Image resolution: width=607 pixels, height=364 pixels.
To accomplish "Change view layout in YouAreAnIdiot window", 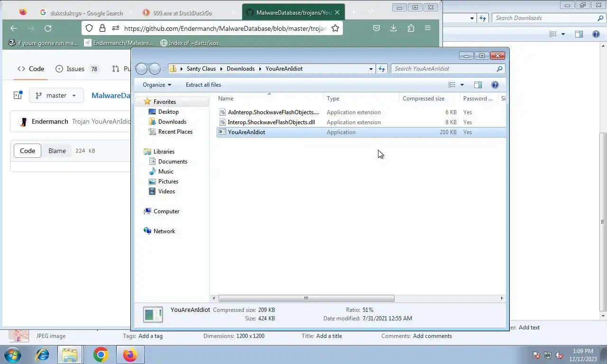I will 452,85.
